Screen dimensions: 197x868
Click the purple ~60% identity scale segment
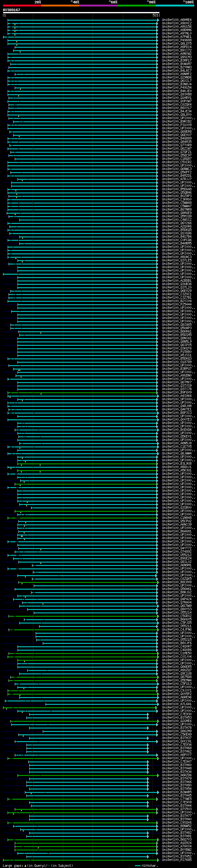(x=99, y=6)
